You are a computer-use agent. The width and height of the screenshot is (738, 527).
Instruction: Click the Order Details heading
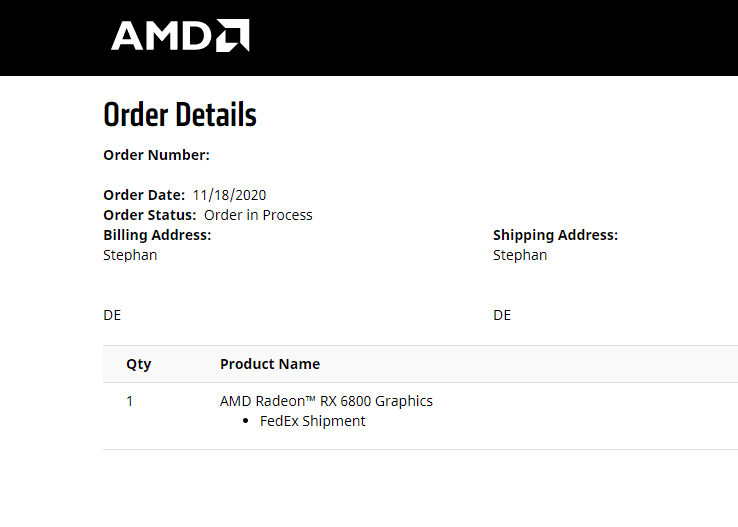(x=180, y=115)
